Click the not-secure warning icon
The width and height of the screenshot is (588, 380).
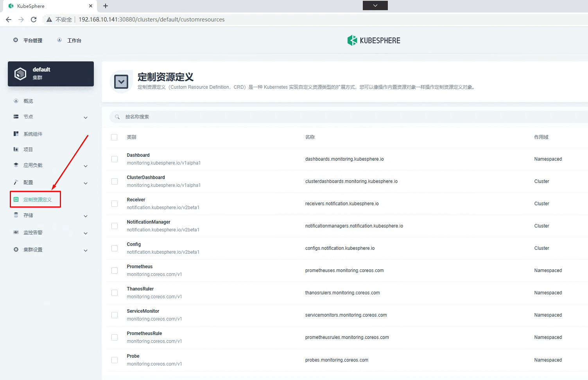[49, 20]
